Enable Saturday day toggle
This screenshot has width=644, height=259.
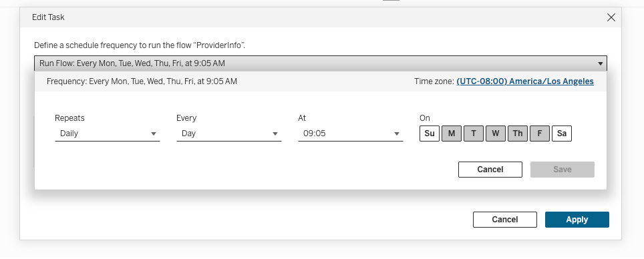562,134
